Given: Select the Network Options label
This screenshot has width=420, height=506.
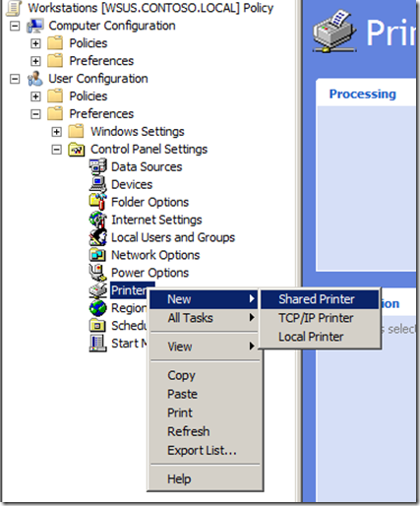Looking at the screenshot, I should tap(155, 255).
